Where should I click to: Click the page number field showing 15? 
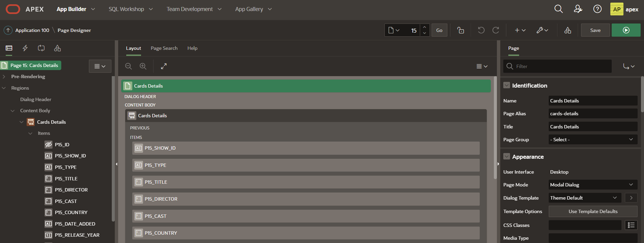click(x=411, y=30)
